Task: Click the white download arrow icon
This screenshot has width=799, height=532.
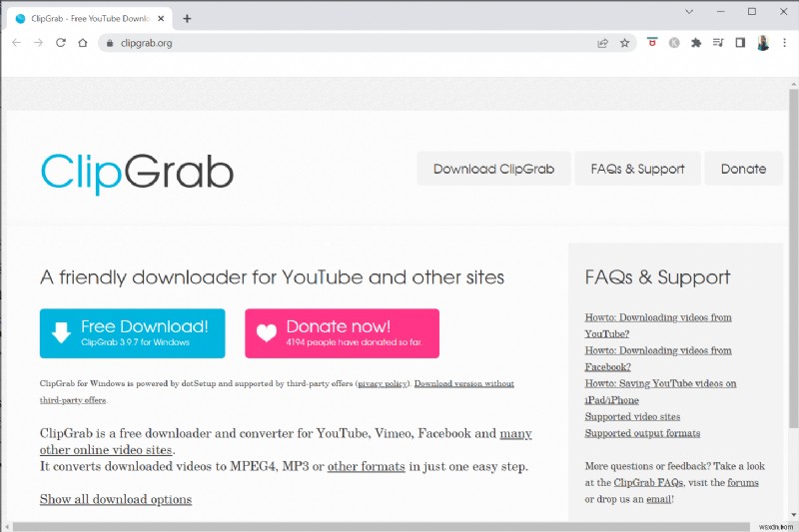Action: pyautogui.click(x=61, y=332)
